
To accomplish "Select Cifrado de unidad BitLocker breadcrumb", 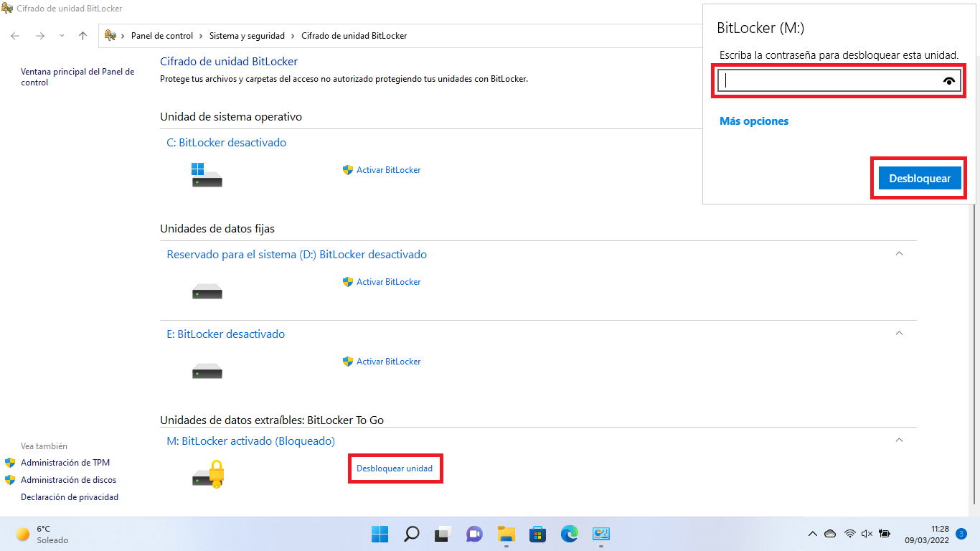I will click(x=354, y=36).
